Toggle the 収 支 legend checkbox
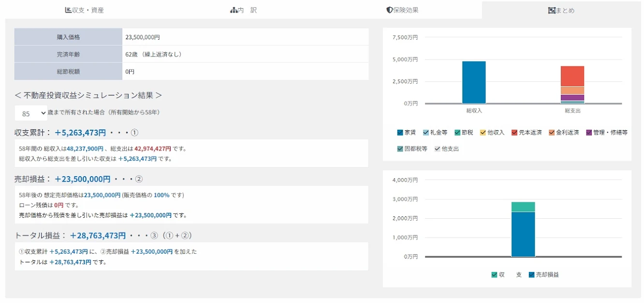This screenshot has height=303, width=644. [x=494, y=275]
